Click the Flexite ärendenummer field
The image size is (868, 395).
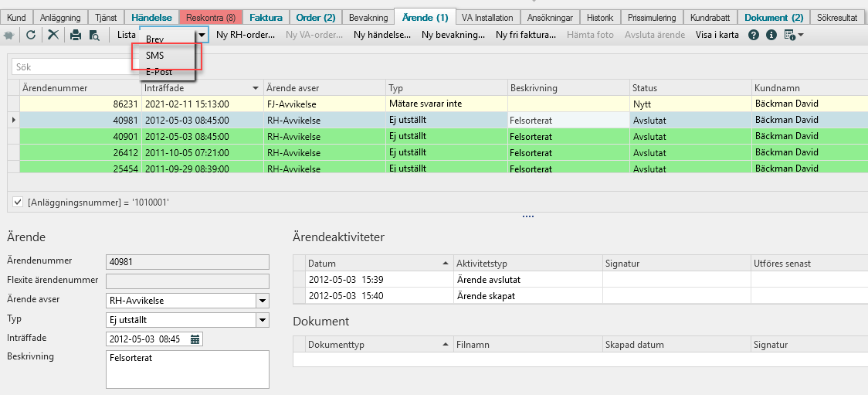(187, 281)
